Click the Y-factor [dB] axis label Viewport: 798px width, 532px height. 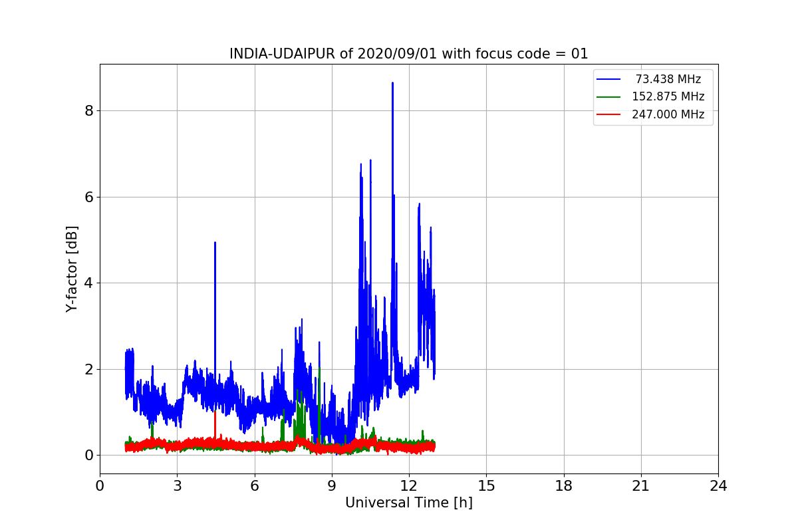pyautogui.click(x=72, y=269)
